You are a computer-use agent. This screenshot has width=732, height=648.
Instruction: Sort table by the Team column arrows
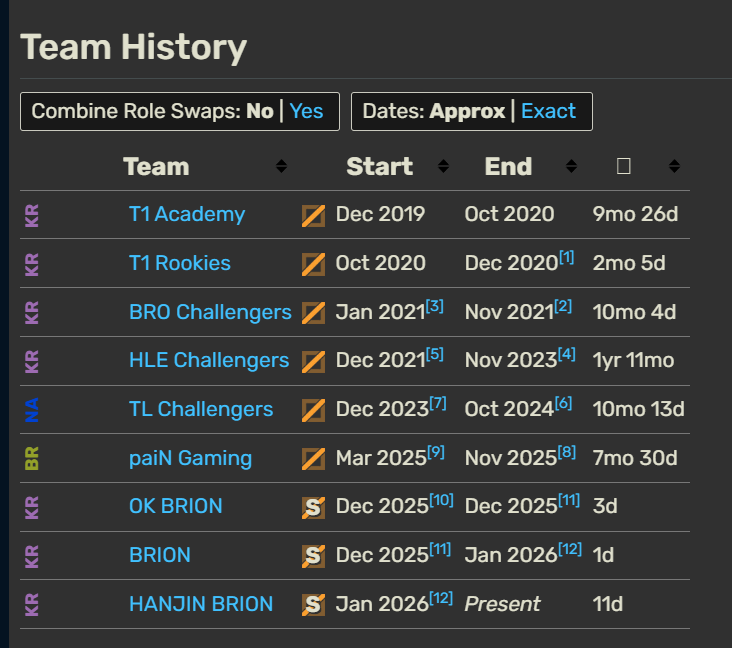[281, 166]
